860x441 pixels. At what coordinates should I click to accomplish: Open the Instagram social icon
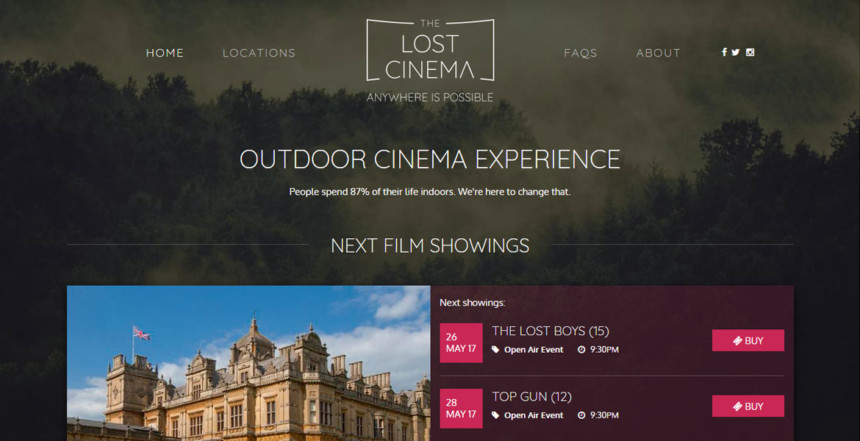click(x=750, y=52)
